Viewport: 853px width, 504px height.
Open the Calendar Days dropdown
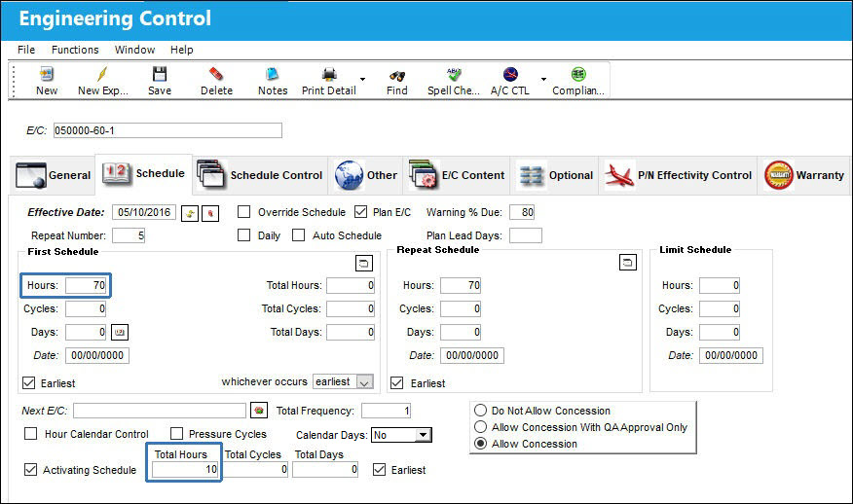point(423,435)
